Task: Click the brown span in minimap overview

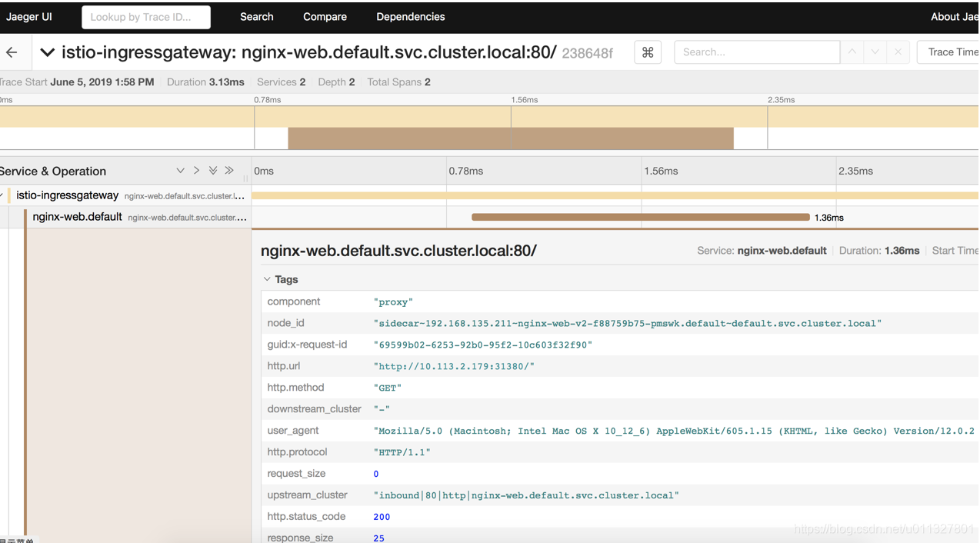Action: click(511, 138)
